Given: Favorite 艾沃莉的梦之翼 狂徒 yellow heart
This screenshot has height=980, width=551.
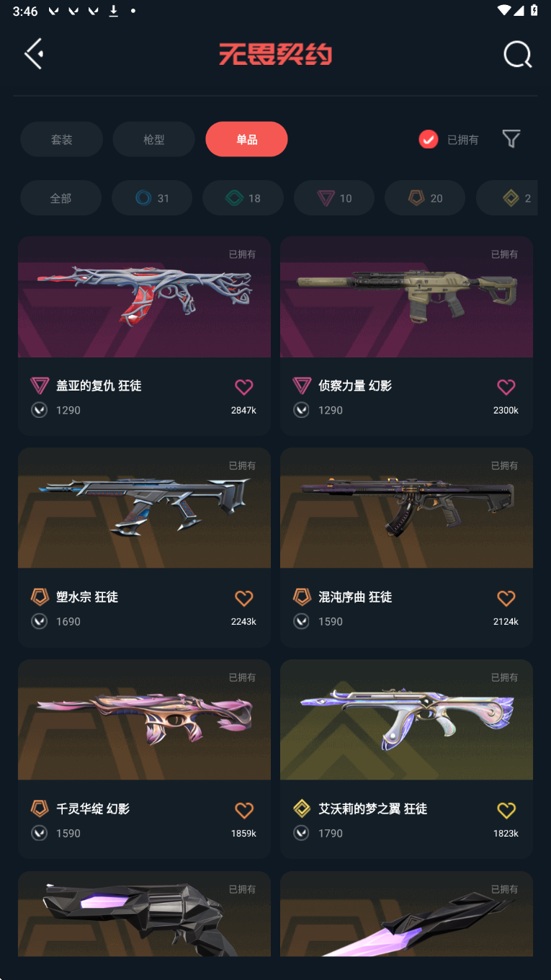Looking at the screenshot, I should tap(506, 810).
